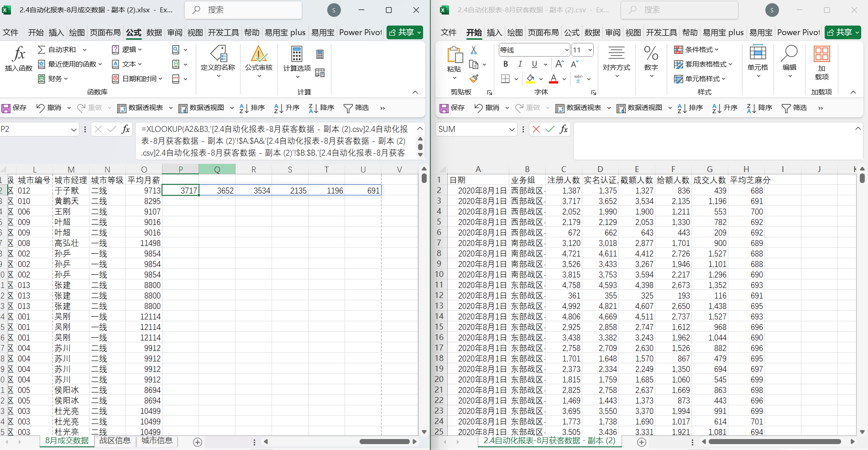
Task: Select cell 于子默 in column M
Action: click(x=71, y=190)
